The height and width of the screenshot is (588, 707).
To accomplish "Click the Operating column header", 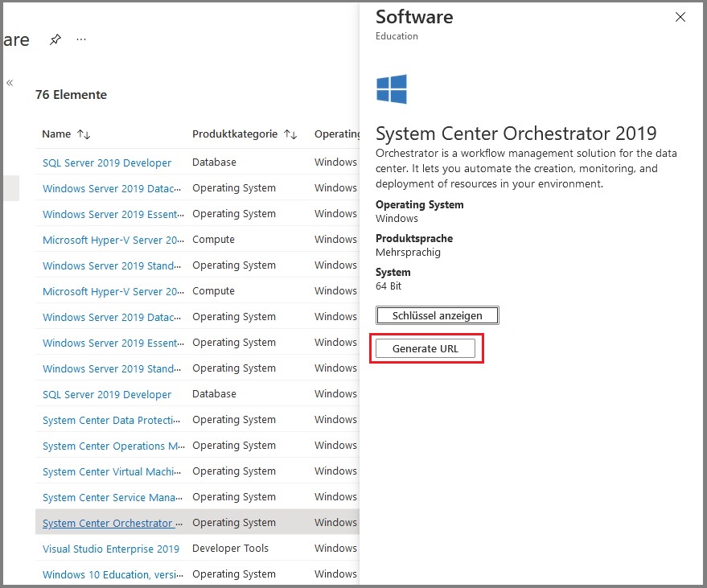I will (x=336, y=134).
